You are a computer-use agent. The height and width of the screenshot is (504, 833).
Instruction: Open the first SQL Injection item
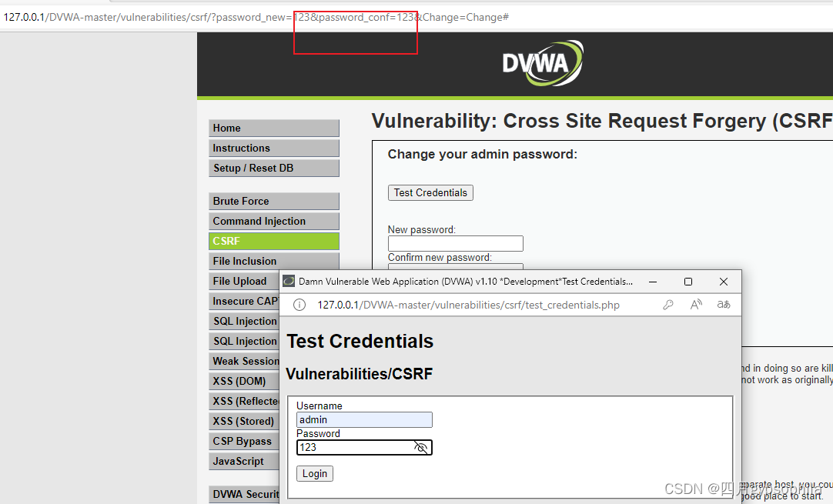coord(244,322)
